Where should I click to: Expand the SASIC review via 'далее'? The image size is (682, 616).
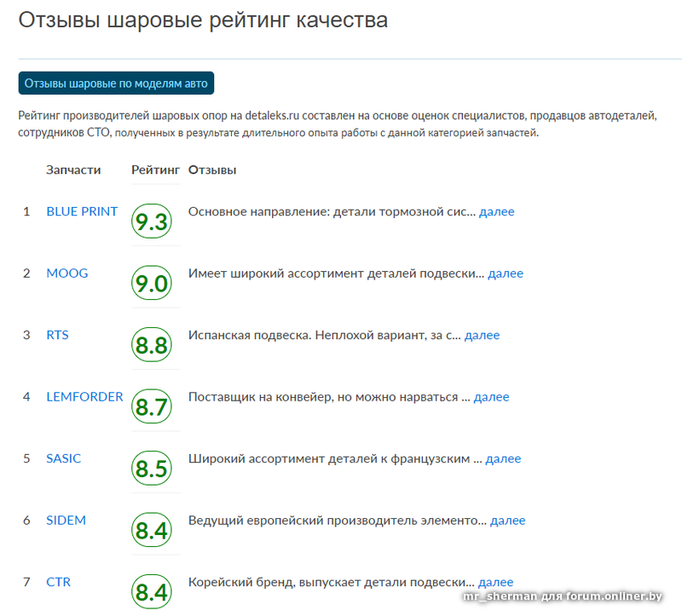(504, 458)
